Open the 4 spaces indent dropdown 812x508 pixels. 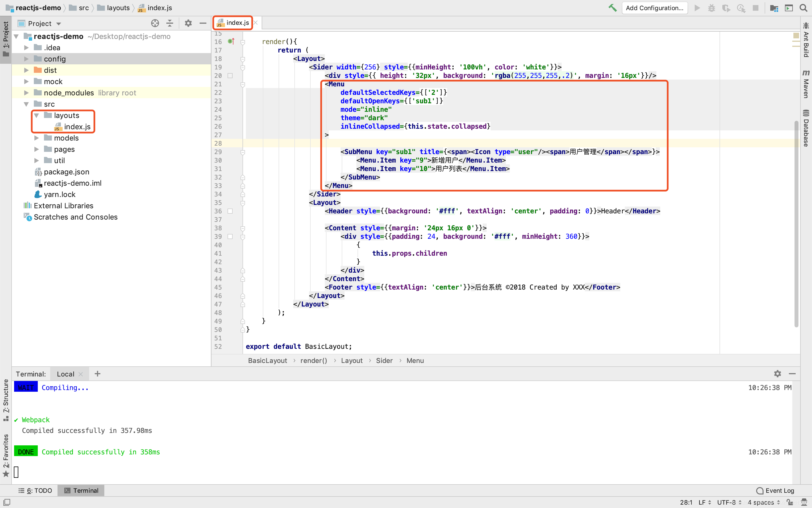point(764,502)
